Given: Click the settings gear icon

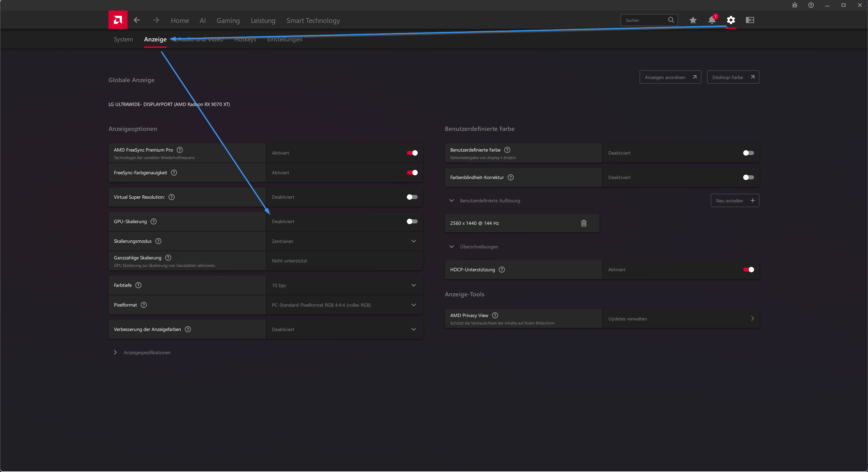Looking at the screenshot, I should click(731, 20).
